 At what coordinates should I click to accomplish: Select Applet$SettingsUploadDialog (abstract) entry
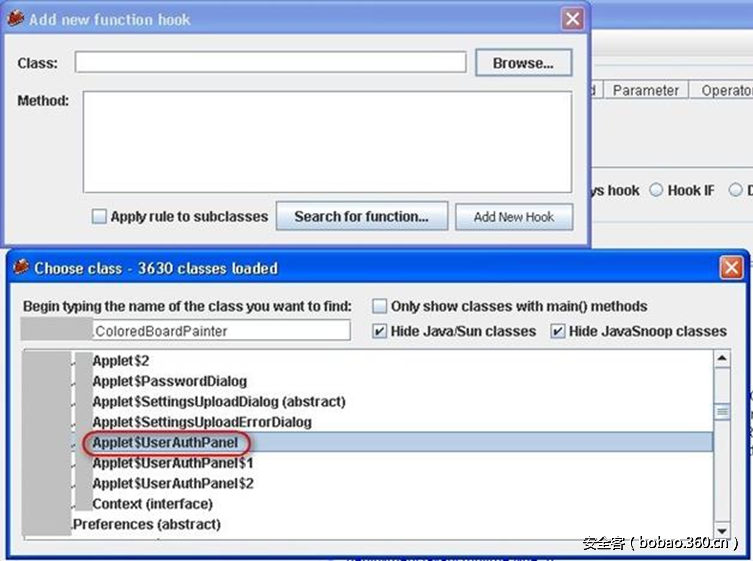[218, 401]
